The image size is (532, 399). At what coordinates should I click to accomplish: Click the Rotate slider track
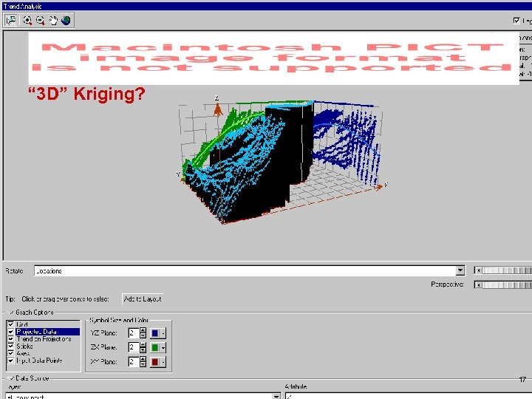[x=507, y=270]
